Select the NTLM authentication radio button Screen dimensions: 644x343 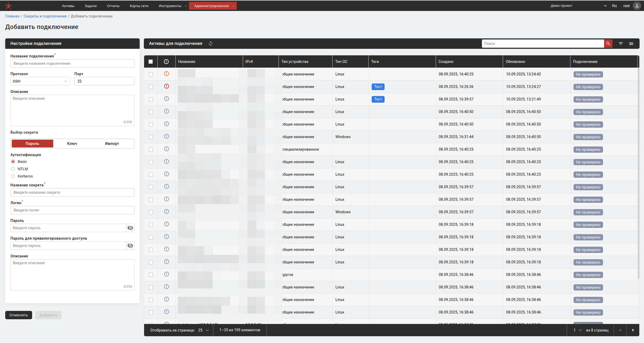pos(13,169)
